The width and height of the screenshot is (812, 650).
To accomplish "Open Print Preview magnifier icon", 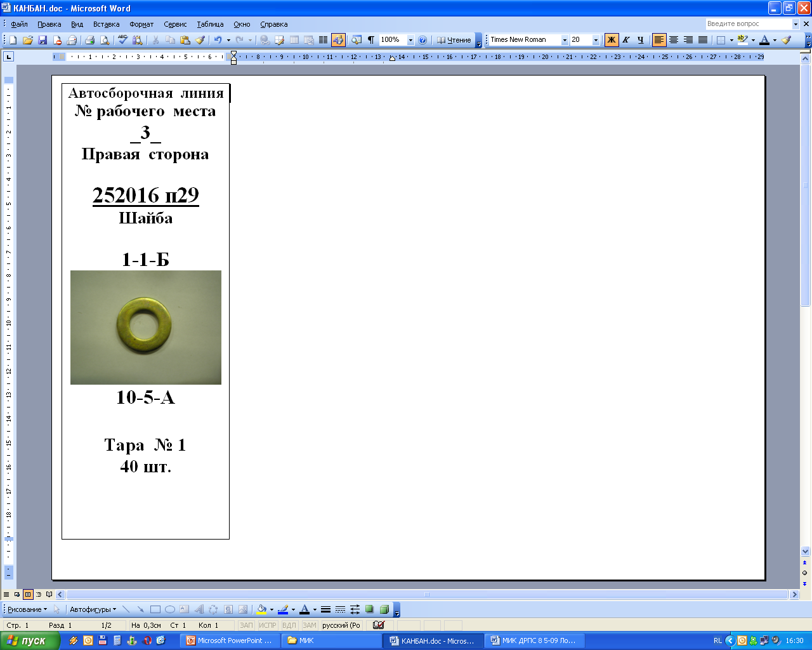I will tap(105, 40).
